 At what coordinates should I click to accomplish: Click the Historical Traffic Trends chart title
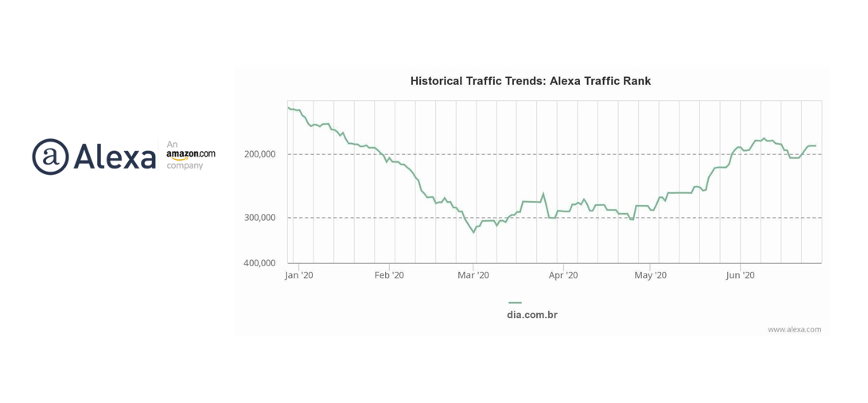coord(530,81)
